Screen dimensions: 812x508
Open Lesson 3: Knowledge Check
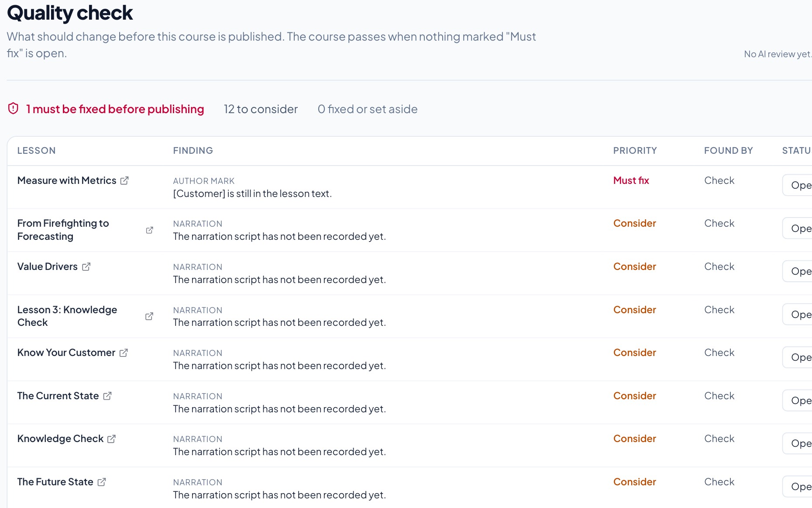click(67, 316)
